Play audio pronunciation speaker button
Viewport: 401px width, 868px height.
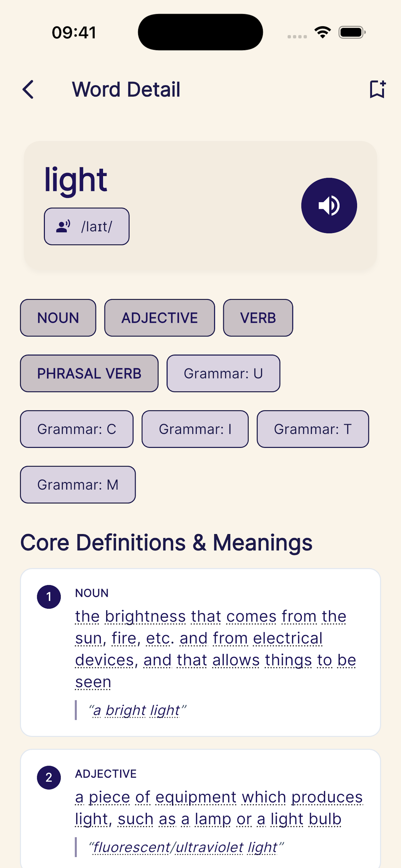[329, 206]
